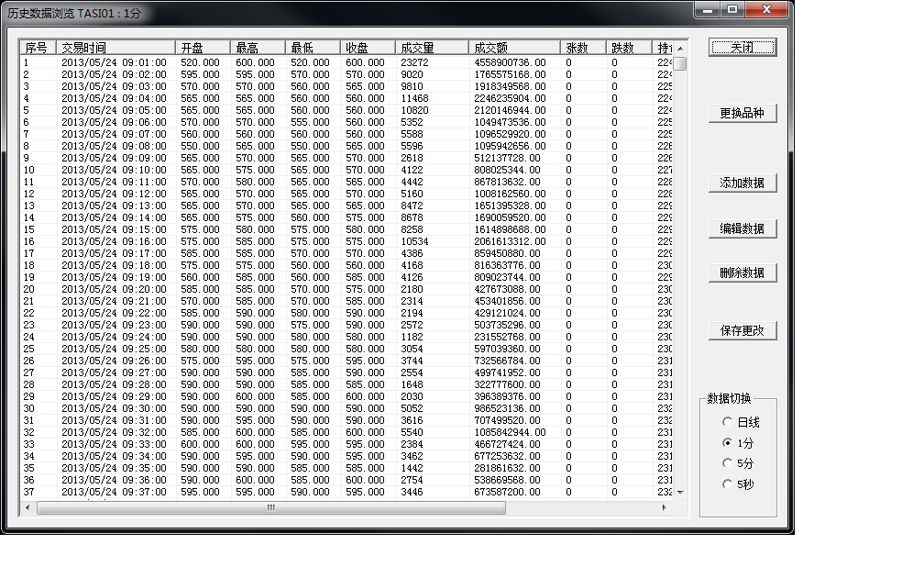Screen dimensions: 924x578
Task: Click turnover cell 673587200.00
Action: pyautogui.click(x=508, y=492)
